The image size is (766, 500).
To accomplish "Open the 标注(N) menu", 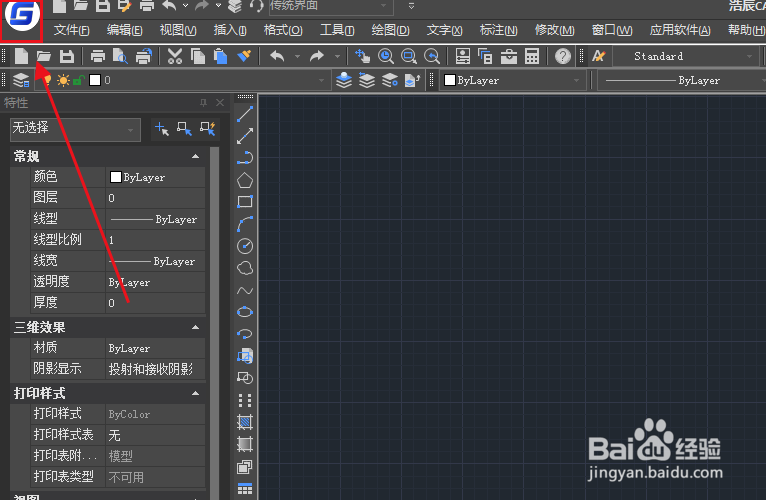I will (x=498, y=30).
